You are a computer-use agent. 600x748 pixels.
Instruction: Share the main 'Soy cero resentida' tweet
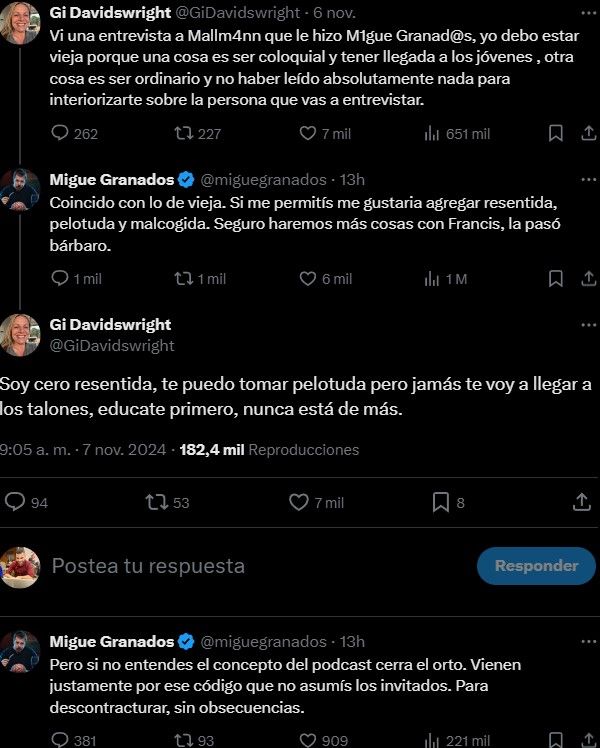[582, 502]
